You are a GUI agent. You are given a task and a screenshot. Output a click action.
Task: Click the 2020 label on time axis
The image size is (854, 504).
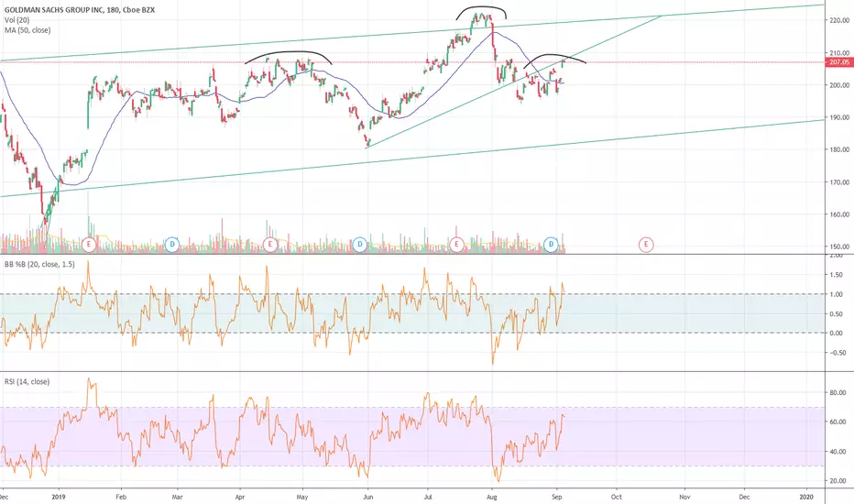tap(806, 497)
